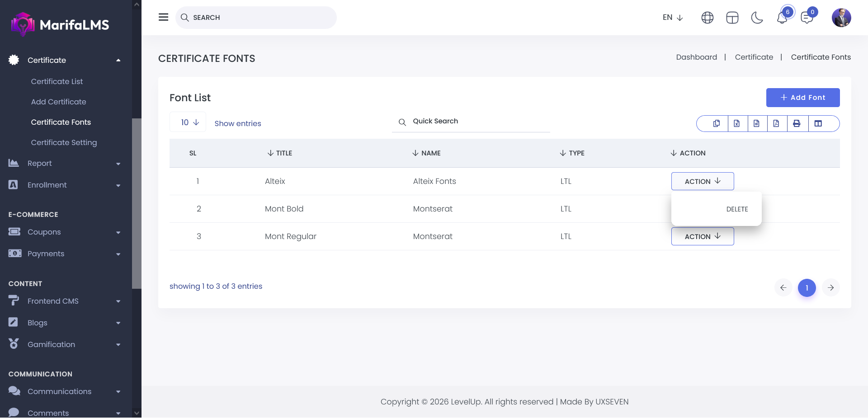This screenshot has height=418, width=868.
Task: Click the sidebar vertical scrollbar
Action: 137,203
